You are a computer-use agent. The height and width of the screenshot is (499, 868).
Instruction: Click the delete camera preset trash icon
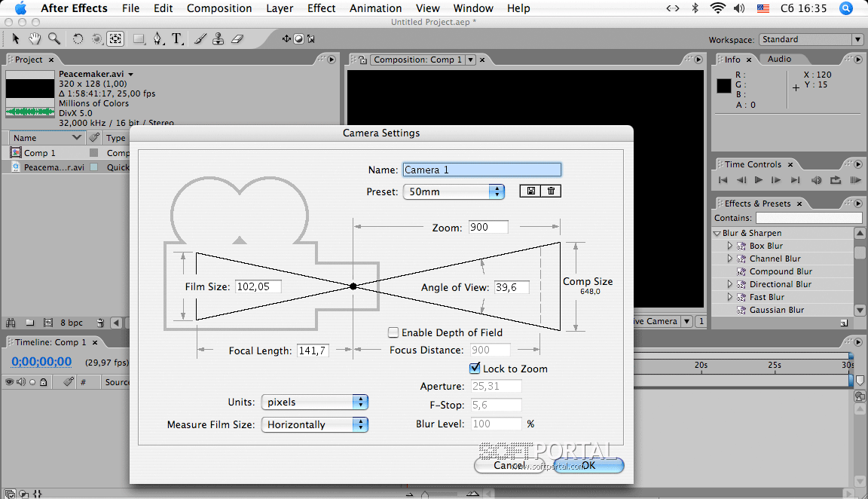click(x=551, y=191)
